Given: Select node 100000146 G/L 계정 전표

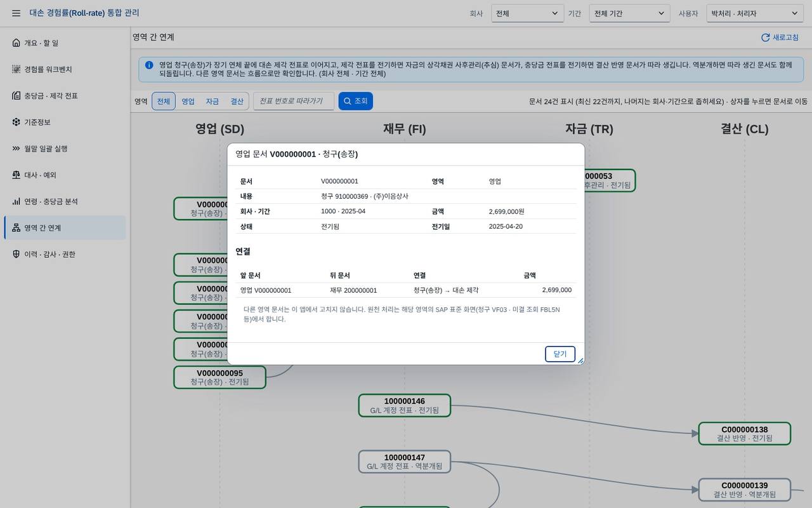Looking at the screenshot, I should tap(405, 406).
